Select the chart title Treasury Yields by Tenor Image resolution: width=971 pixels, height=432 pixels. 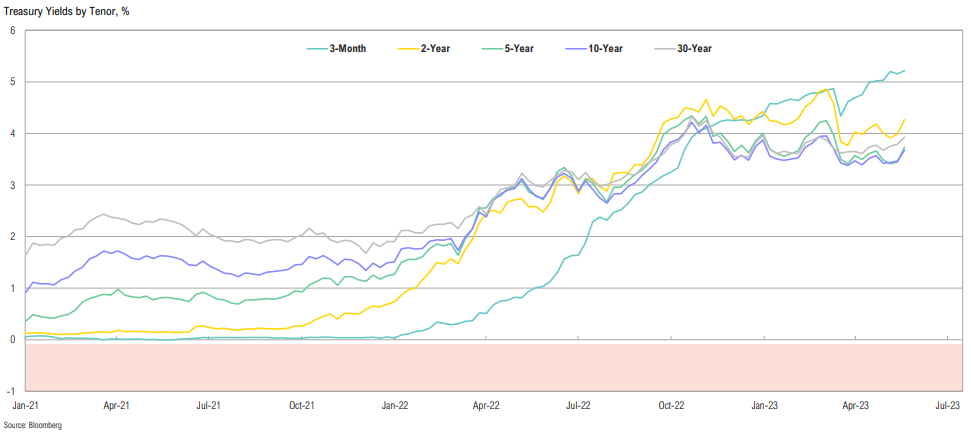(x=66, y=10)
